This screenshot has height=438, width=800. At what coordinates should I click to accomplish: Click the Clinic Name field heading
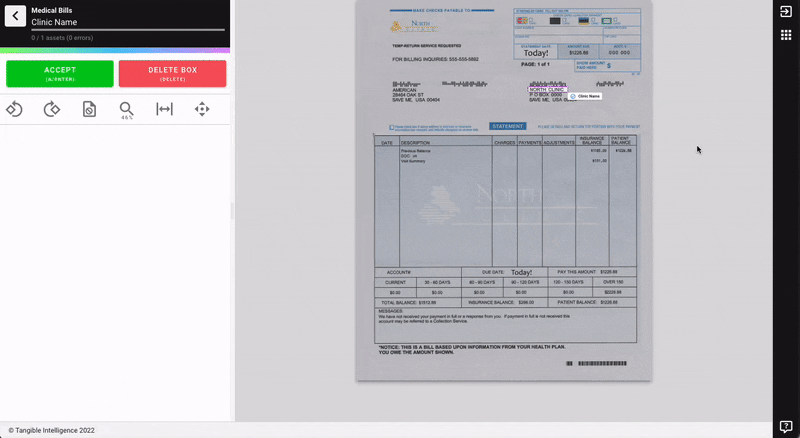pos(54,22)
